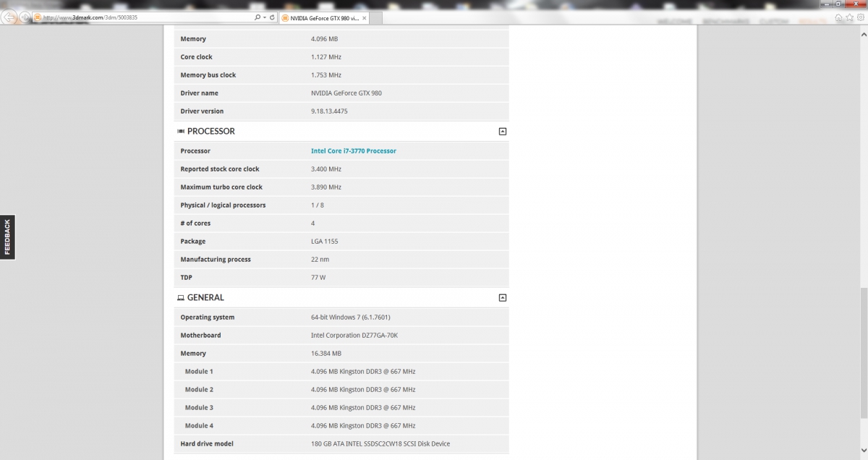This screenshot has height=460, width=868.
Task: Click the 'Reported stock core clock' label
Action: point(220,169)
